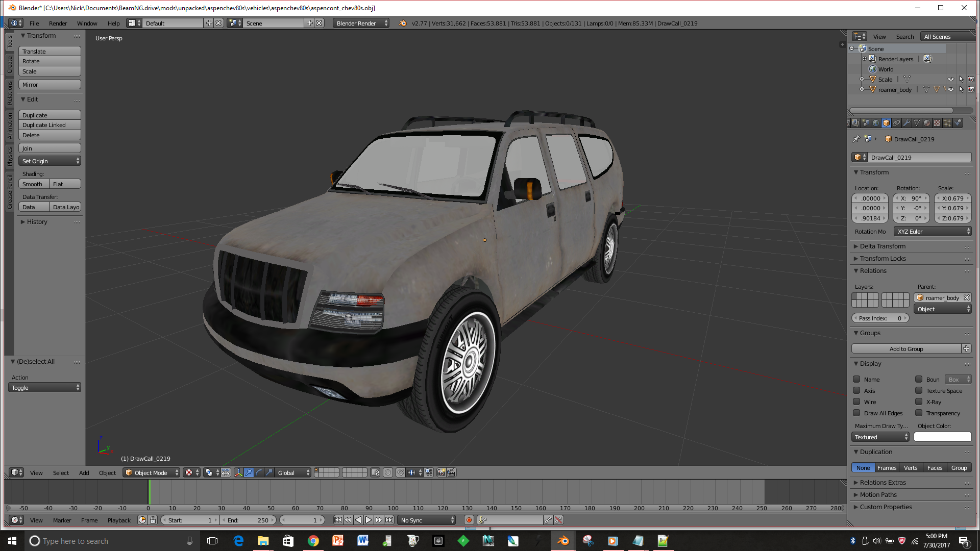Open the Modifiers wrench properties tab
The image size is (980, 551).
pos(906,123)
